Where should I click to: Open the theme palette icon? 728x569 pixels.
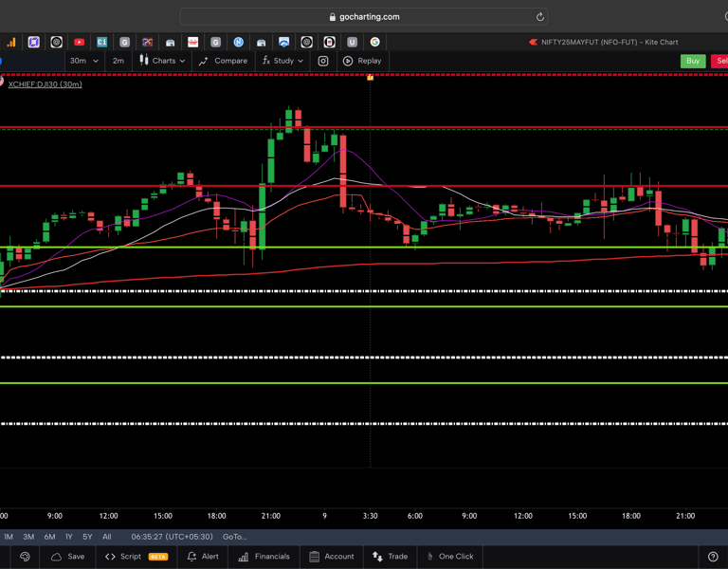25,557
